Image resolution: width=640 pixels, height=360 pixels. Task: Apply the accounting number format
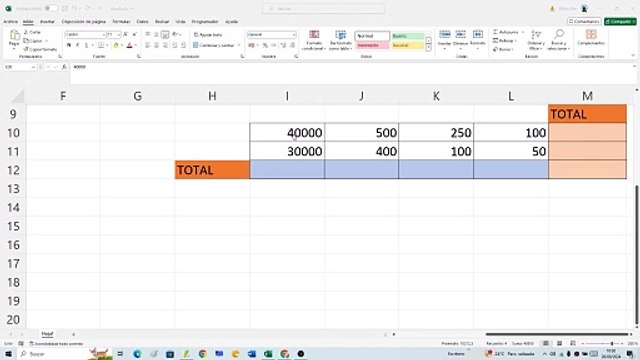tap(251, 45)
